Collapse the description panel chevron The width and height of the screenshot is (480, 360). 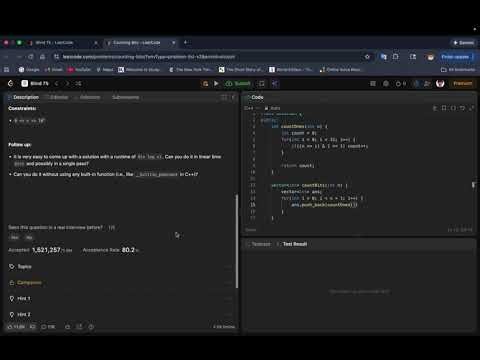point(233,97)
